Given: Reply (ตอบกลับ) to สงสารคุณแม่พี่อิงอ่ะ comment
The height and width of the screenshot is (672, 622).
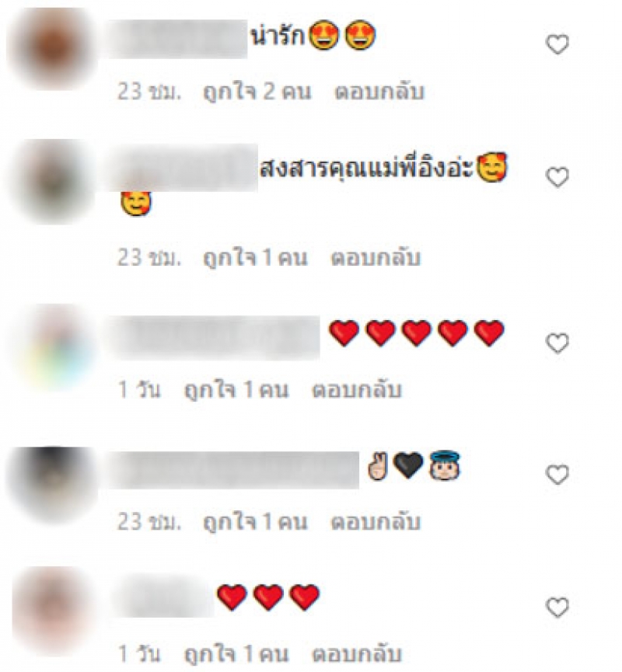Looking at the screenshot, I should tap(376, 258).
